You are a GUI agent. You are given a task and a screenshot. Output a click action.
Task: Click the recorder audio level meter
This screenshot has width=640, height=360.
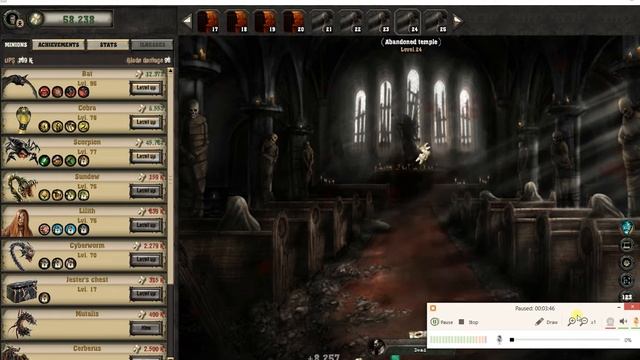coord(458,340)
